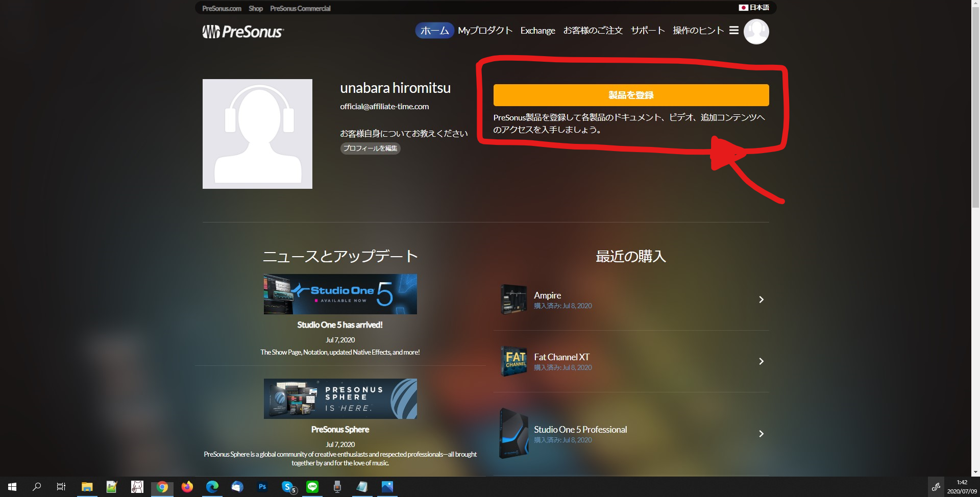Open the Studio One 5 Professional box icon

point(513,433)
